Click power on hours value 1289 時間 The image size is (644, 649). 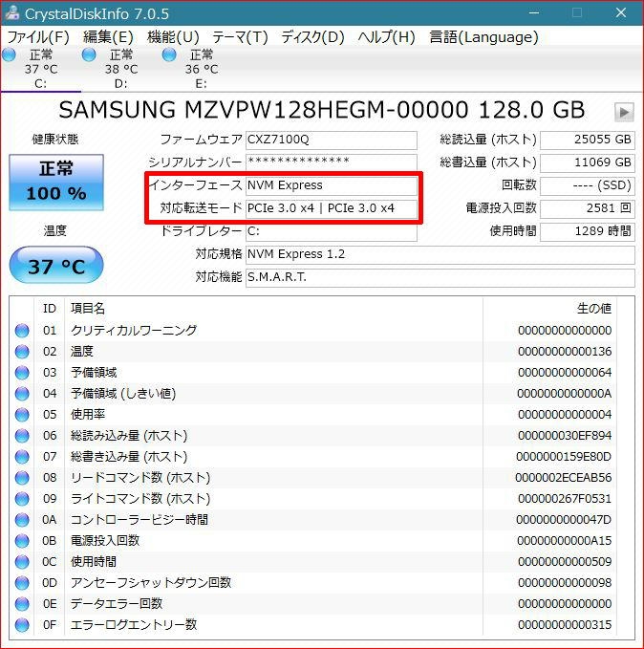point(588,231)
